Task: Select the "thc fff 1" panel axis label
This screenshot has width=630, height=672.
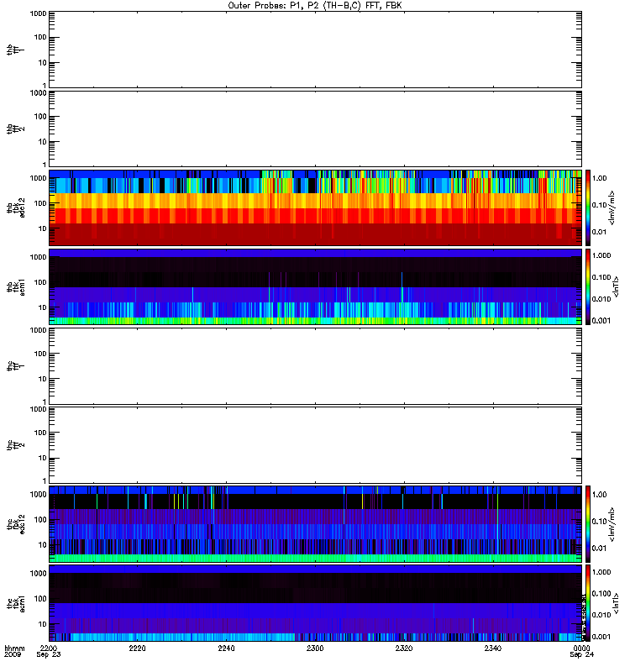Action: [x=15, y=366]
